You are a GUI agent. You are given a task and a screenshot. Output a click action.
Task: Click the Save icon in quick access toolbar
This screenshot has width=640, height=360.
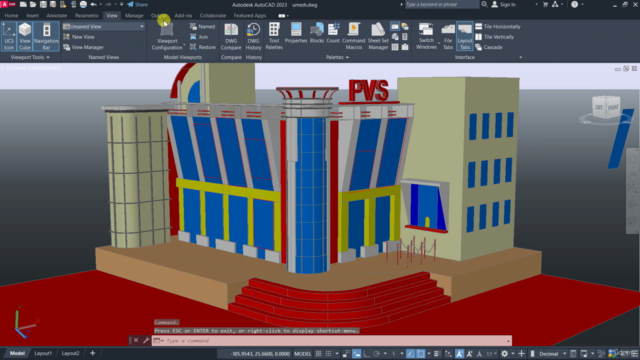coord(43,4)
